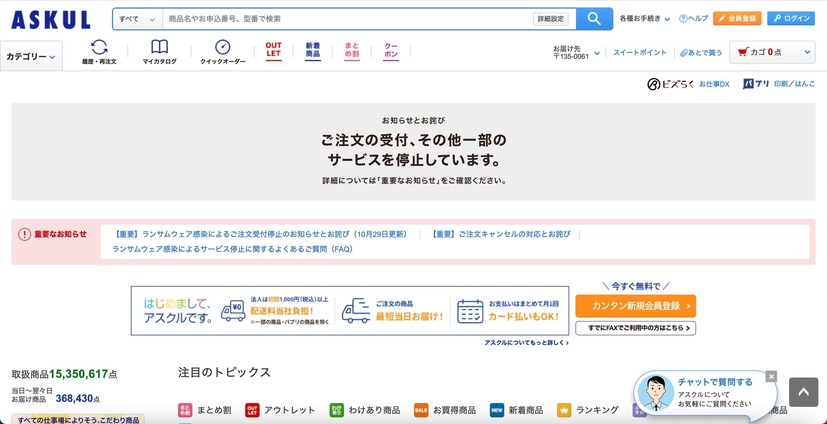Click チャットで質問する chat prompt
Viewport: 827px width, 424px height.
pos(715,382)
